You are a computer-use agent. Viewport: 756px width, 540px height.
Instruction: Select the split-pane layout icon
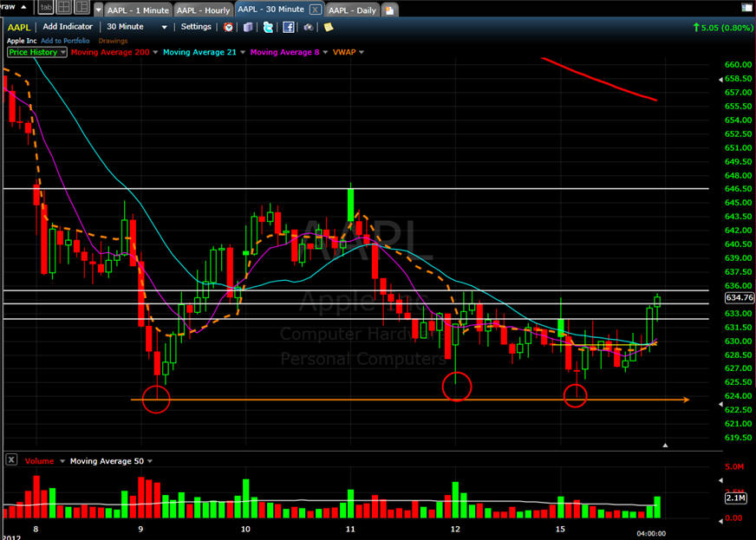81,9
